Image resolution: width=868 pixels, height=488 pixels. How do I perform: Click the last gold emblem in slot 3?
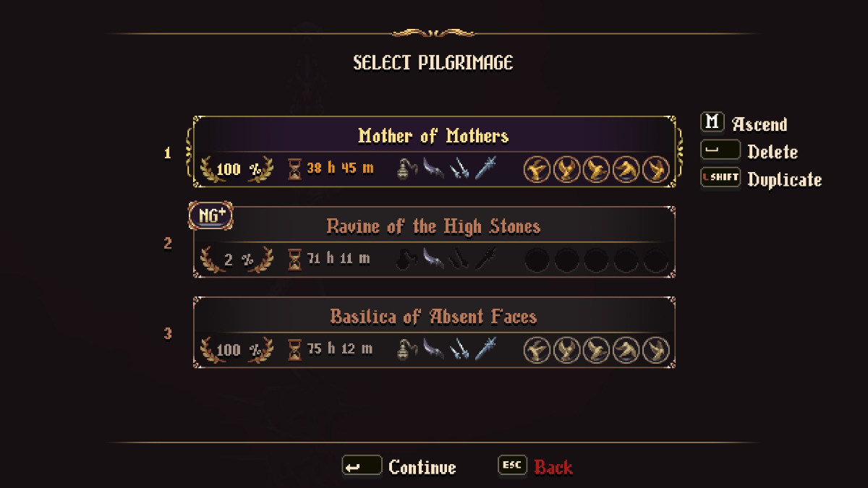pyautogui.click(x=656, y=351)
